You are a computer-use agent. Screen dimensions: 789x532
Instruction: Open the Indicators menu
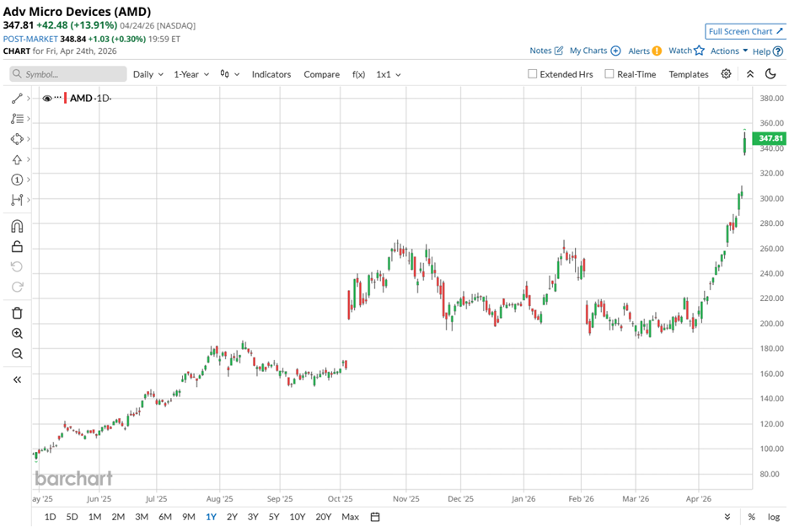coord(271,74)
